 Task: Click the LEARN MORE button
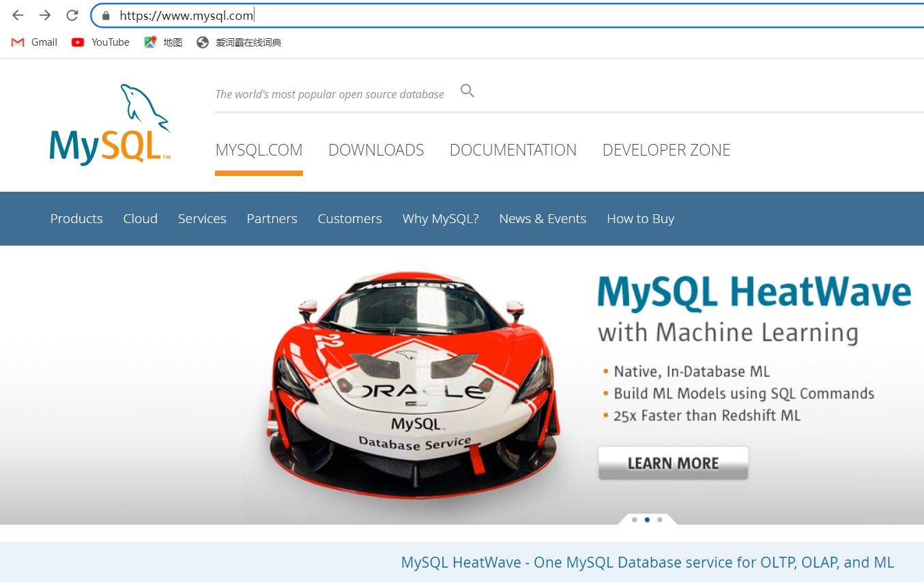(x=673, y=463)
